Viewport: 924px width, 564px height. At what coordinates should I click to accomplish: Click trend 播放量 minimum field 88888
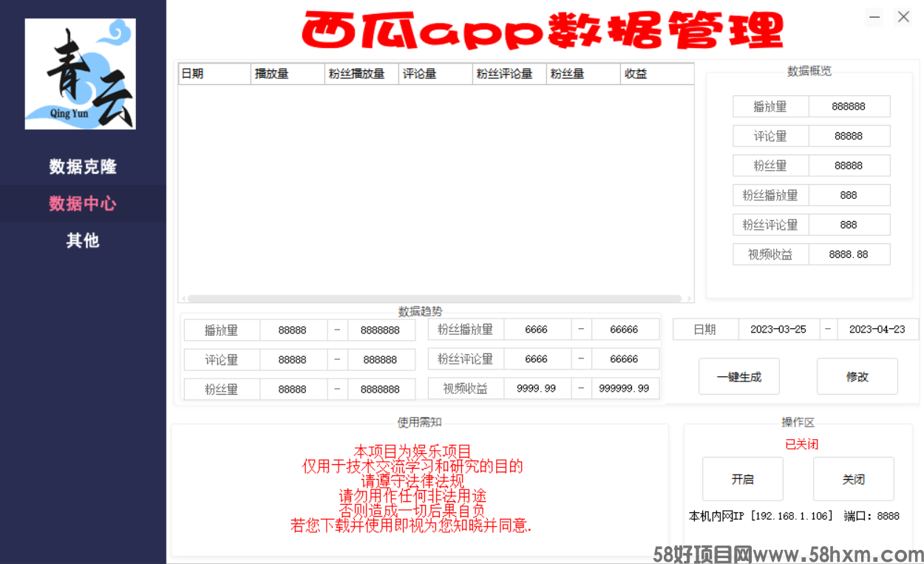pos(293,330)
